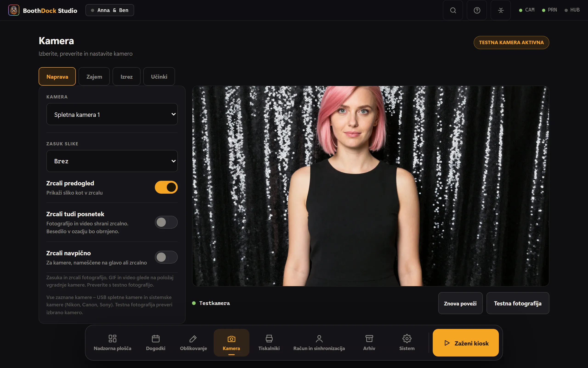Click the BoothDock Studio logo icon
This screenshot has height=368, width=588.
pos(14,10)
